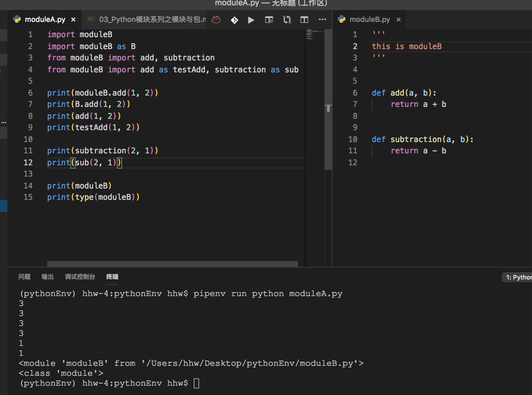Split the editor with the split icon
The height and width of the screenshot is (395, 532).
coord(304,20)
